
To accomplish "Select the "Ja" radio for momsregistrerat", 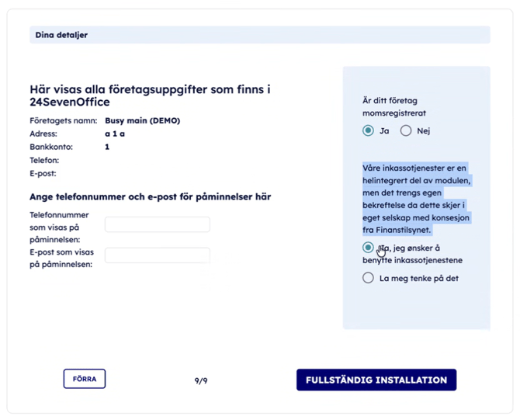I will 368,131.
